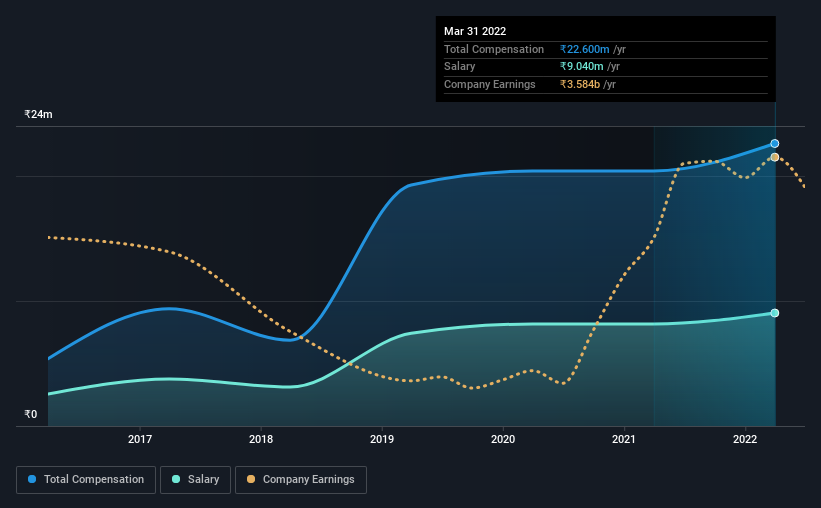The height and width of the screenshot is (508, 821).
Task: Click the blue dot in Total Compensation legend
Action: tap(32, 479)
